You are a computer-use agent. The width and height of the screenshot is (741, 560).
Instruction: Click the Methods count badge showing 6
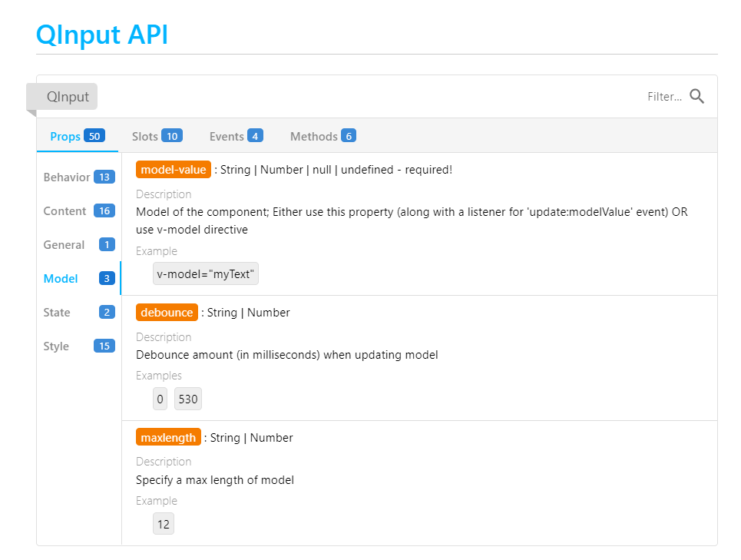point(348,136)
